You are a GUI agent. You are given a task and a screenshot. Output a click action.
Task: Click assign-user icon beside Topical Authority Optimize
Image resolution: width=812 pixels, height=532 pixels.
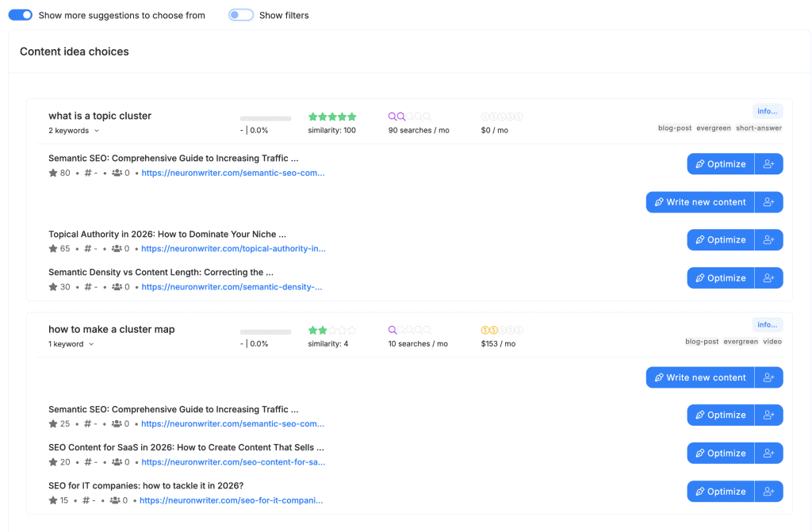pos(768,240)
